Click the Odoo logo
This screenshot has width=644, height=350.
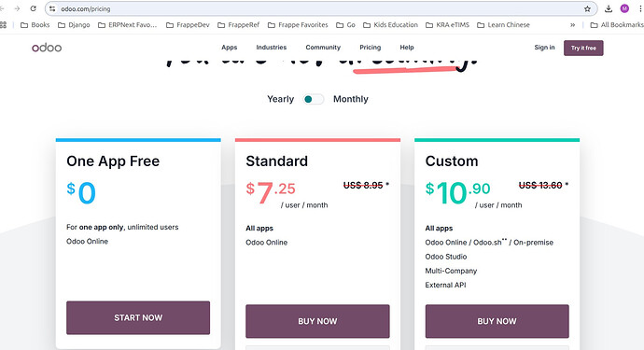point(47,48)
